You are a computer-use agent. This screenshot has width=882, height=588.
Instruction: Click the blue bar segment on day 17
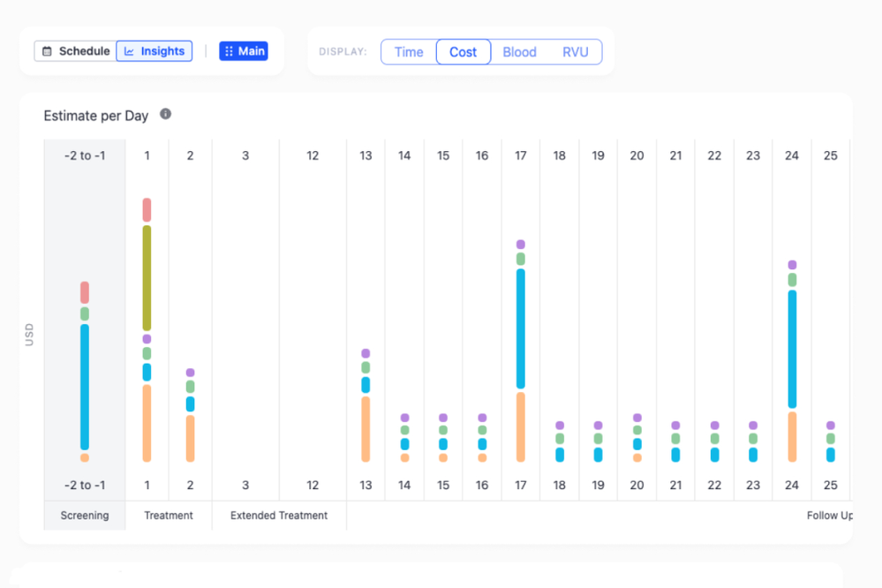pos(521,328)
